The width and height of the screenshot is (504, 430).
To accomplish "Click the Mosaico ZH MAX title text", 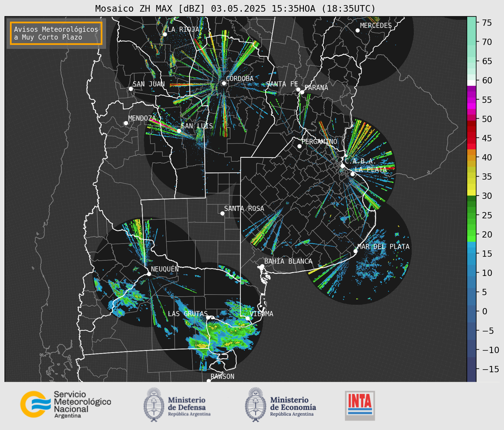I will coord(235,9).
